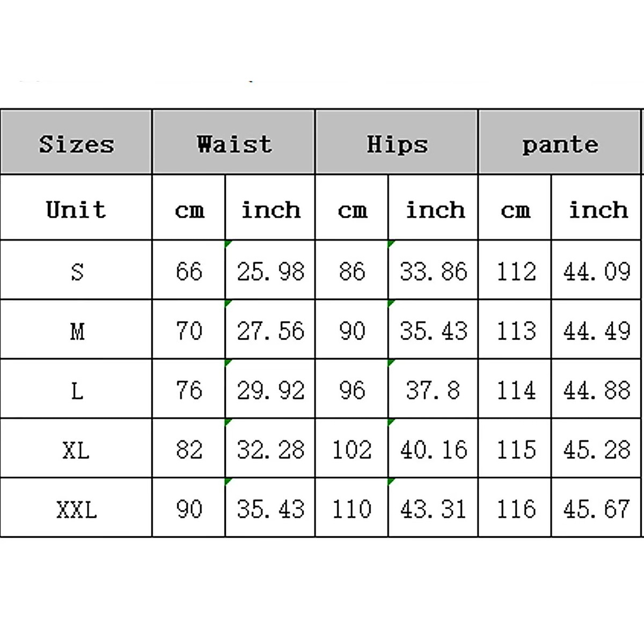Click the green error marker on 33.86 cell
This screenshot has height=644, width=644.
[x=391, y=244]
